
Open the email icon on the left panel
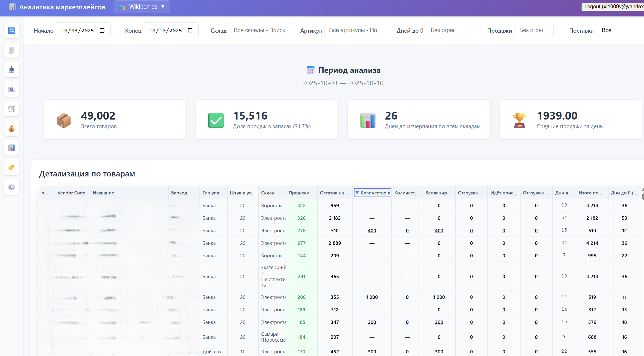(x=11, y=89)
